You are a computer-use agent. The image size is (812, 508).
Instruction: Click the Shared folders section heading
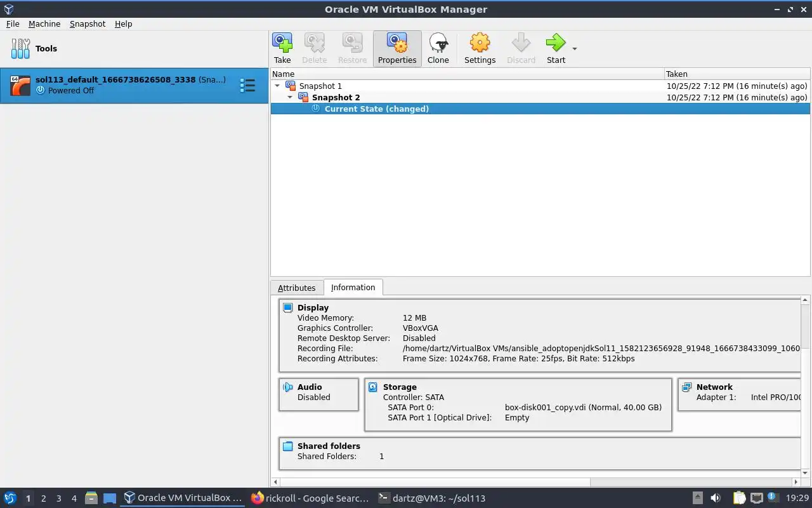tap(329, 446)
